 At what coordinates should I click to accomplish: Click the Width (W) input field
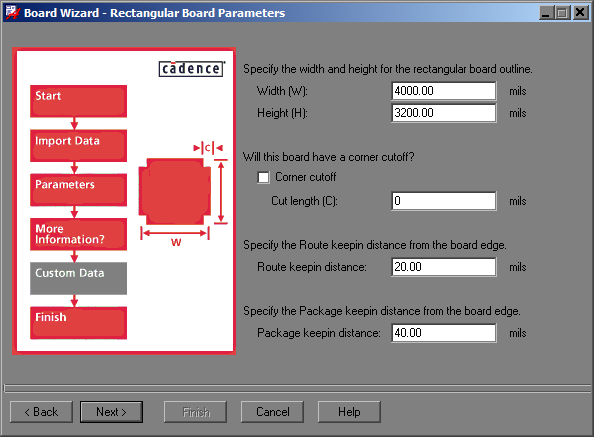point(444,91)
